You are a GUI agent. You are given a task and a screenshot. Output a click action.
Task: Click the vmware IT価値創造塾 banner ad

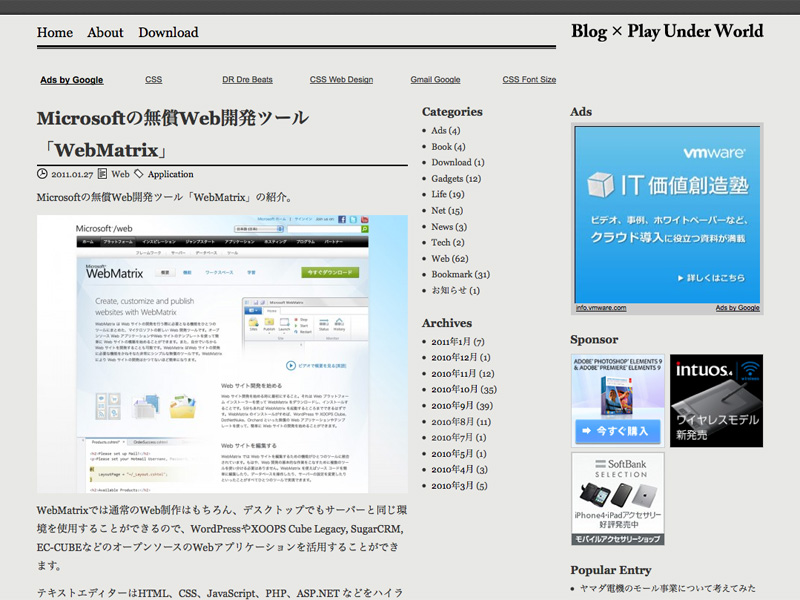tap(667, 214)
